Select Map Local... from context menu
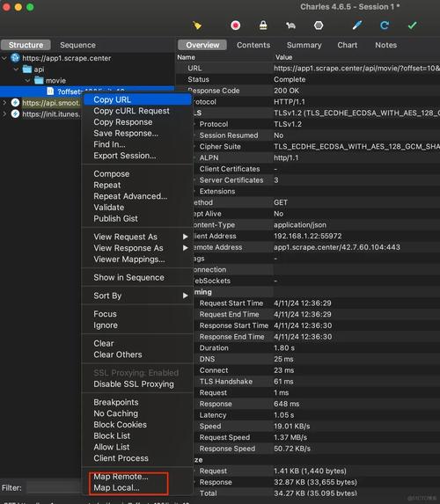 coord(116,487)
